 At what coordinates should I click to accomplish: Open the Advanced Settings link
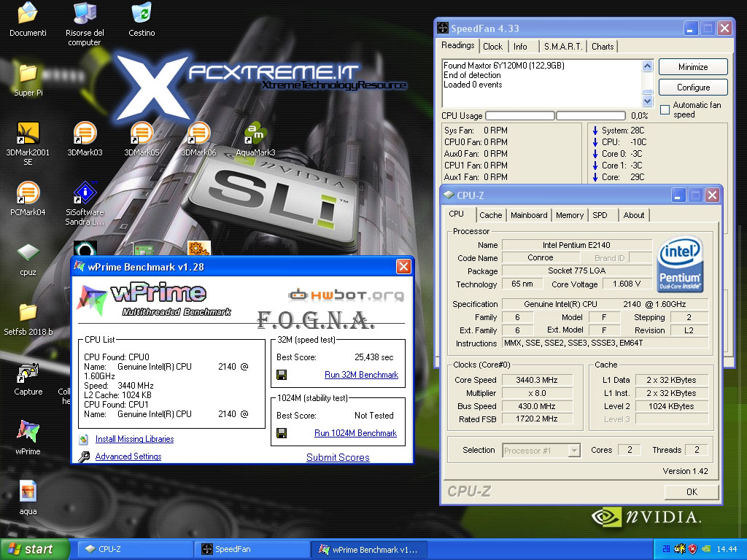(x=128, y=456)
